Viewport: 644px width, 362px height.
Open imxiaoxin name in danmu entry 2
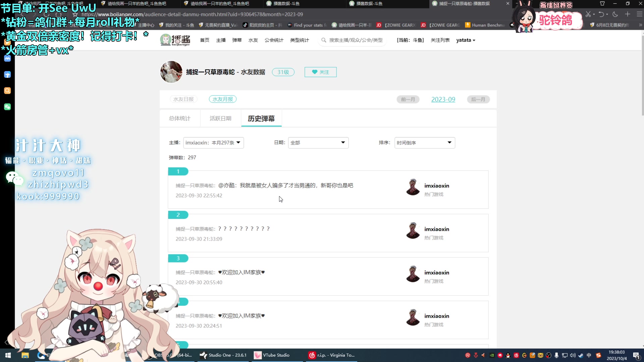(437, 229)
